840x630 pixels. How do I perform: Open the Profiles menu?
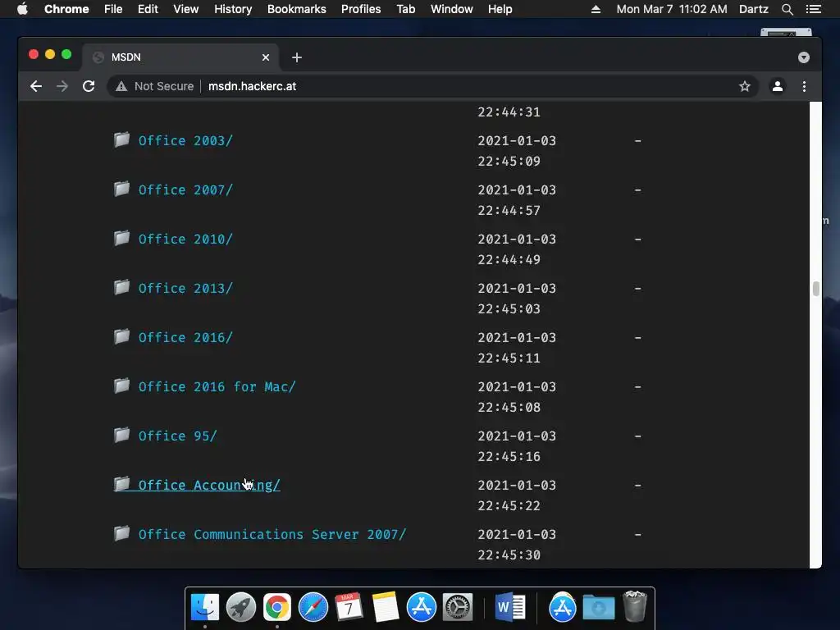coord(361,9)
